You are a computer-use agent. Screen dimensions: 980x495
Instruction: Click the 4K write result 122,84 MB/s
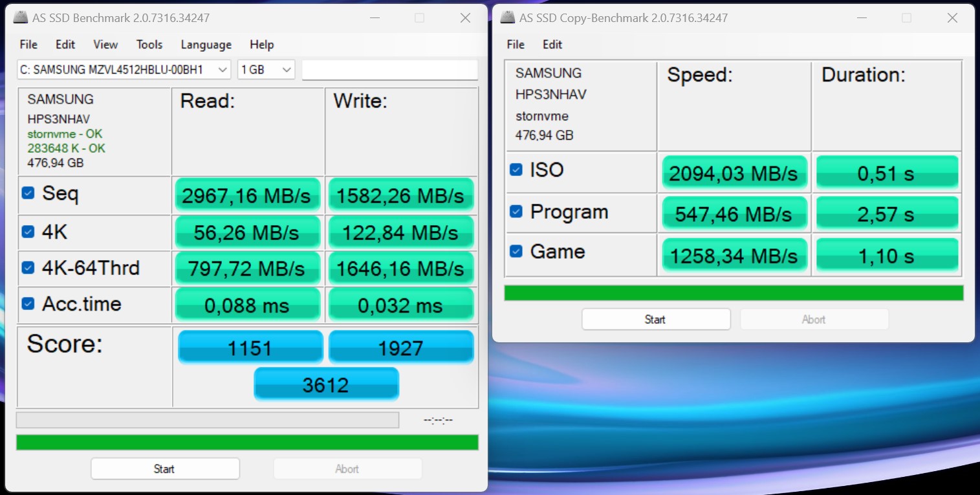click(401, 232)
